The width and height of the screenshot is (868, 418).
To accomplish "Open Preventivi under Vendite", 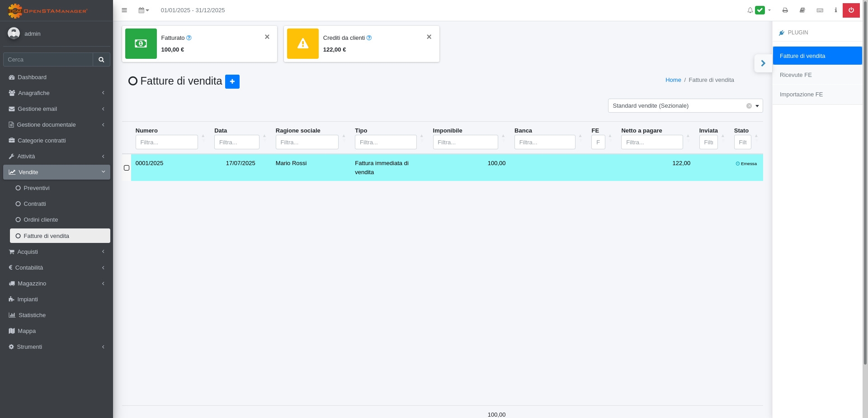I will [36, 188].
